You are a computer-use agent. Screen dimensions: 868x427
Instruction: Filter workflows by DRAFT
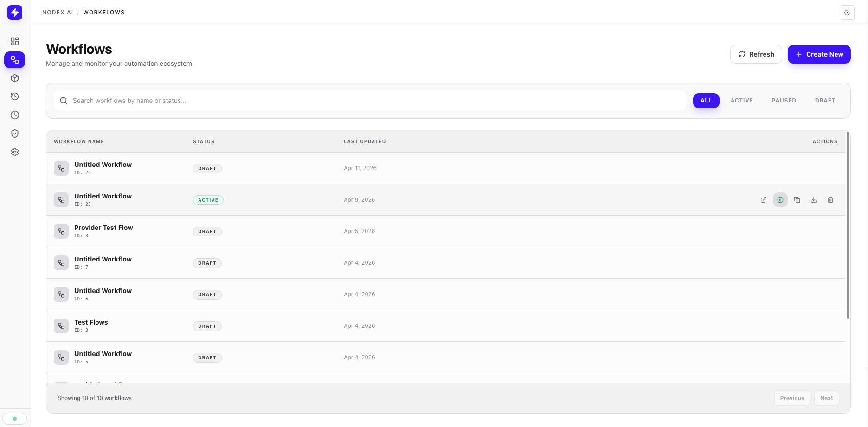point(825,101)
